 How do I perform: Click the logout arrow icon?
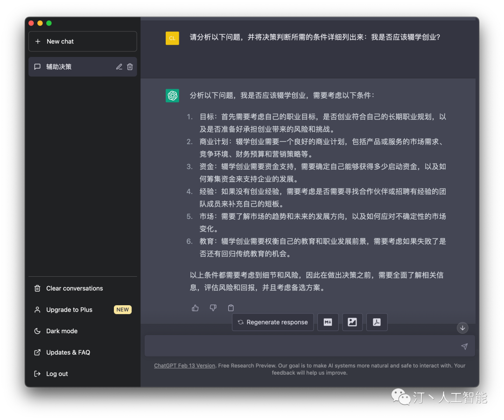37,374
